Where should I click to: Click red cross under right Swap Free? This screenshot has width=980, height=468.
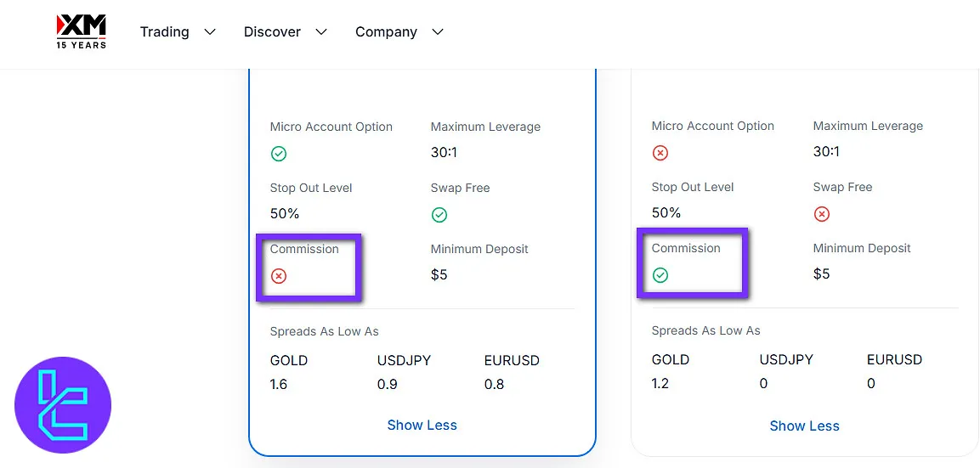(x=822, y=214)
